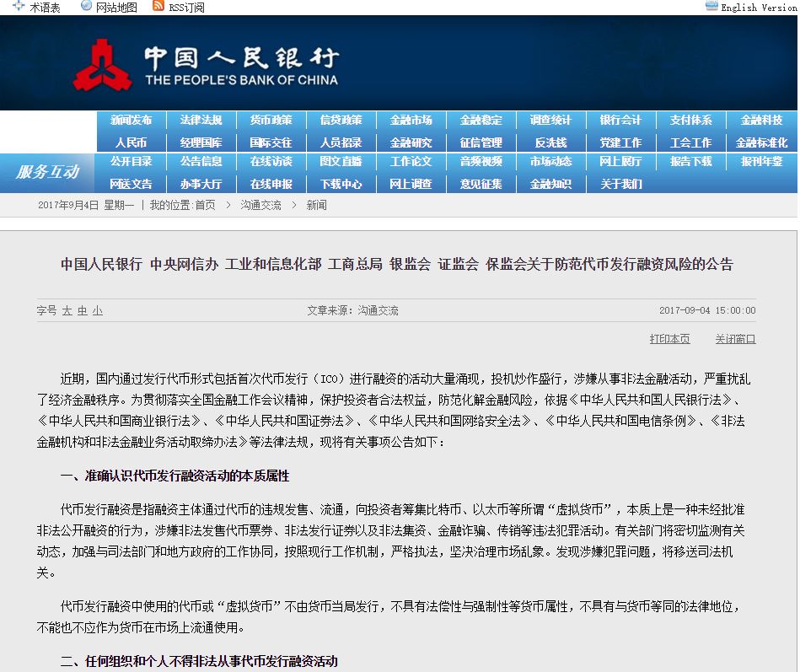
Task: Open the 调查统计 menu
Action: pos(550,120)
